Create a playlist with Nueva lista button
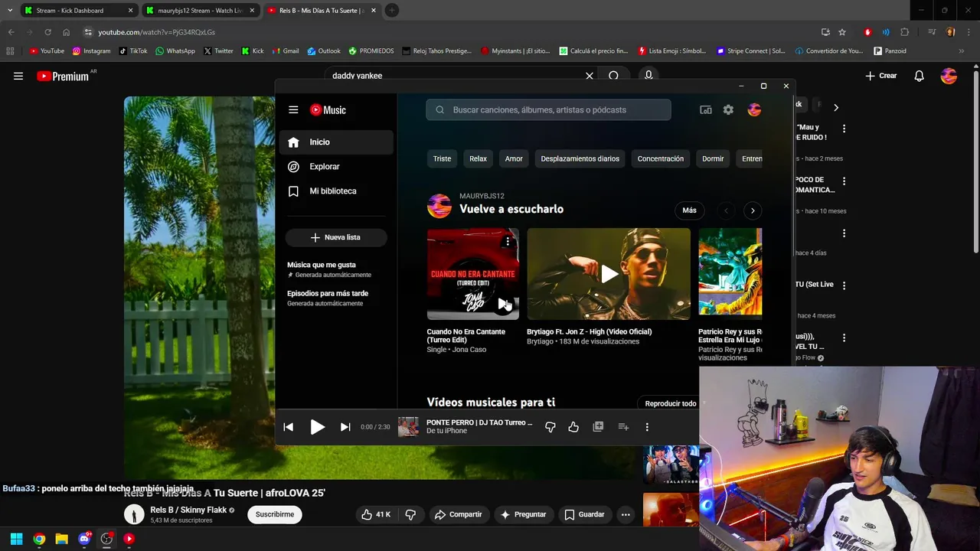This screenshot has width=980, height=551. tap(336, 237)
